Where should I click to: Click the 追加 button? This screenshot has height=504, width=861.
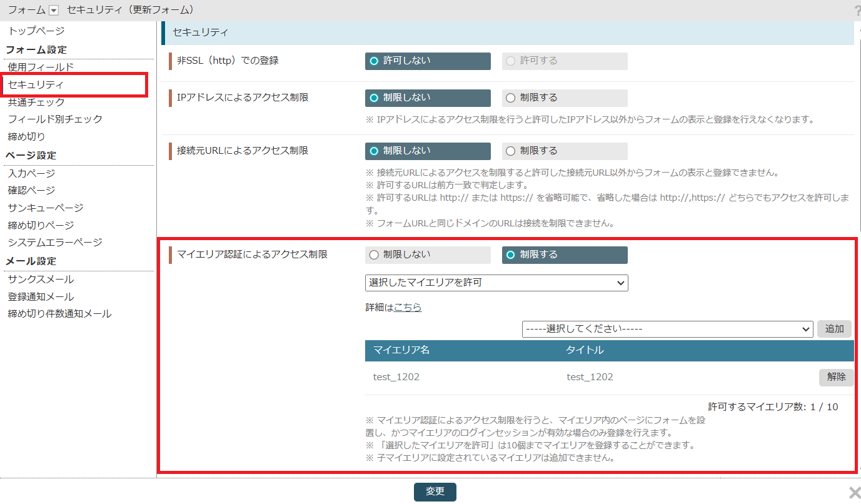(x=834, y=329)
